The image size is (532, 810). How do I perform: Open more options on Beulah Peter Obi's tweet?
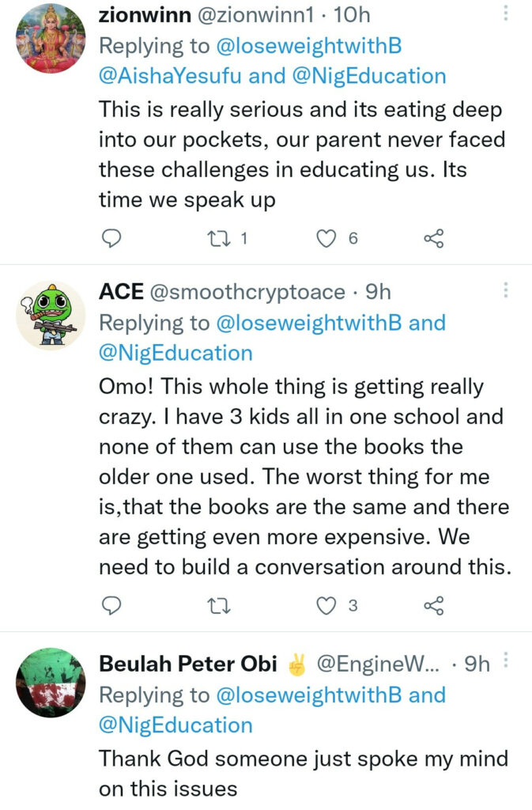point(506,662)
